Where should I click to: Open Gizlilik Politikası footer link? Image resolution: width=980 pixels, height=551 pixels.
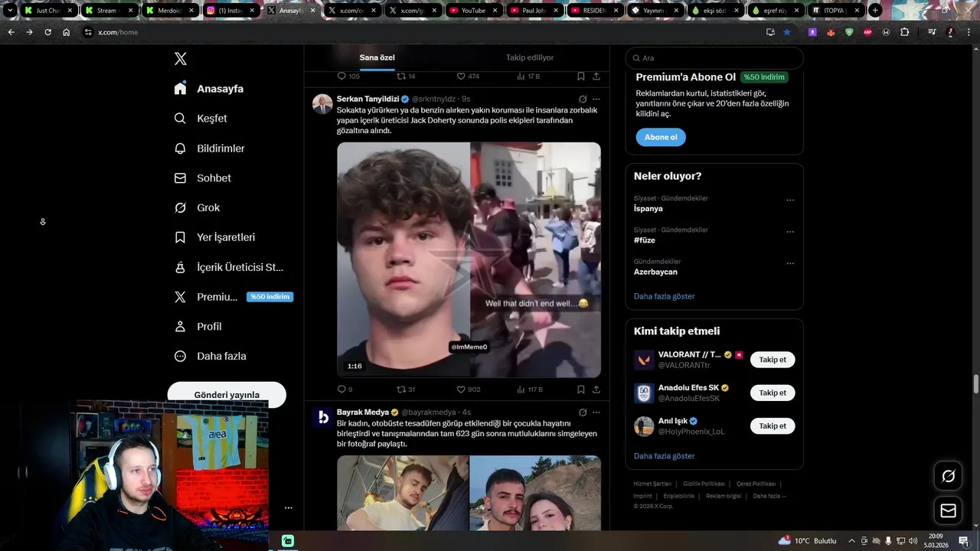[x=704, y=484]
